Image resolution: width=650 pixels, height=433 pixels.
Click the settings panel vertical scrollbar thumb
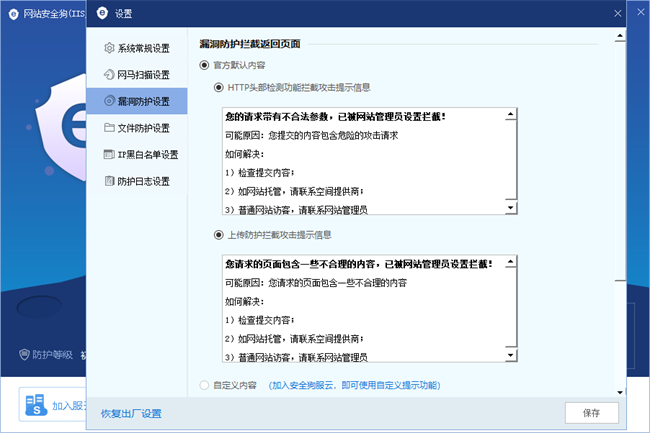(620, 161)
